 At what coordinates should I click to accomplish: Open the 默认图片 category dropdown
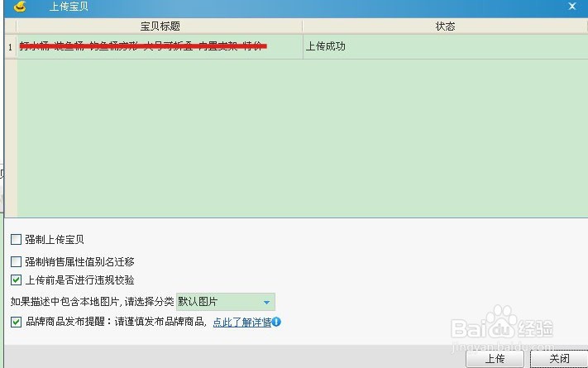click(226, 302)
